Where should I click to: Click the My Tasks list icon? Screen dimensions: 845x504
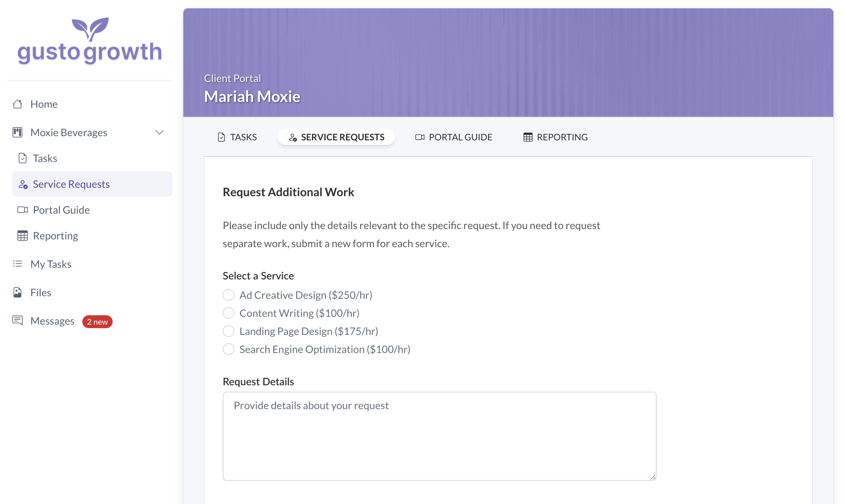pos(18,264)
